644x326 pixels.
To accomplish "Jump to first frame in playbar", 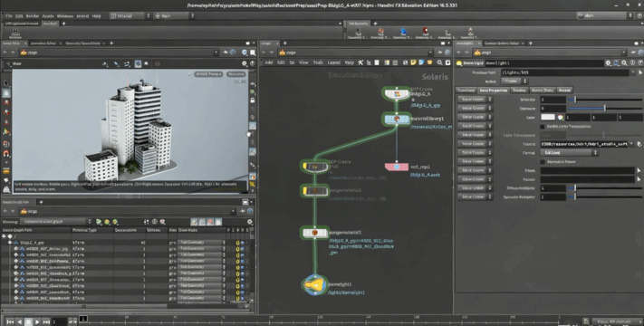I will tap(10, 321).
